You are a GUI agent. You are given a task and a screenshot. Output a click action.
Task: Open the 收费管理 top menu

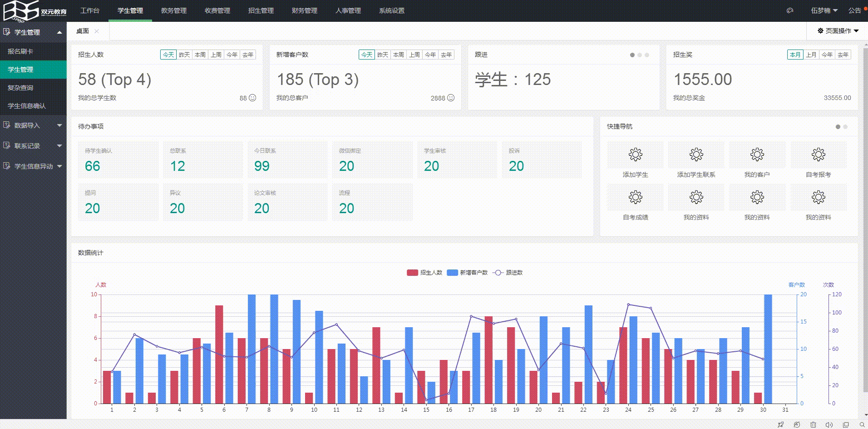(x=217, y=10)
